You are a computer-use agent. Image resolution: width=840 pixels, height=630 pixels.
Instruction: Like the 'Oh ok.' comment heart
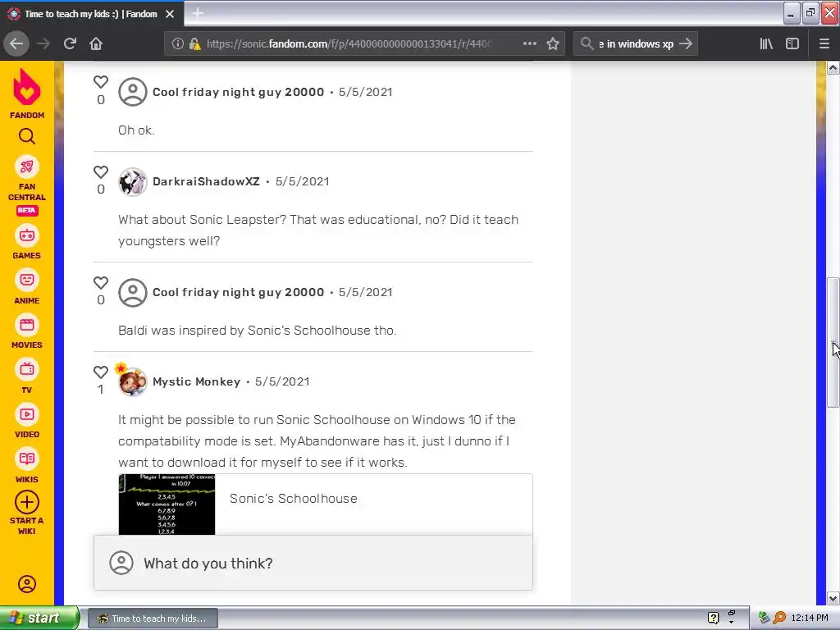(101, 82)
